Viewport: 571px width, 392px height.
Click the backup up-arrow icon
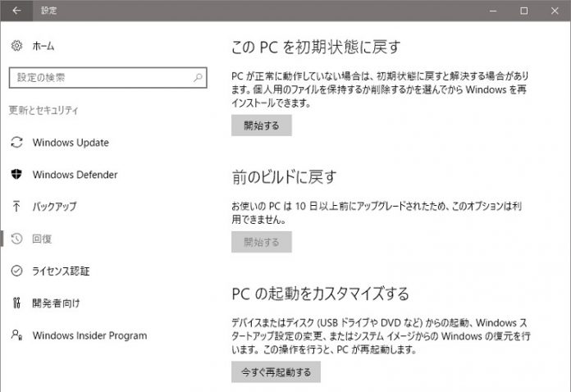click(16, 207)
